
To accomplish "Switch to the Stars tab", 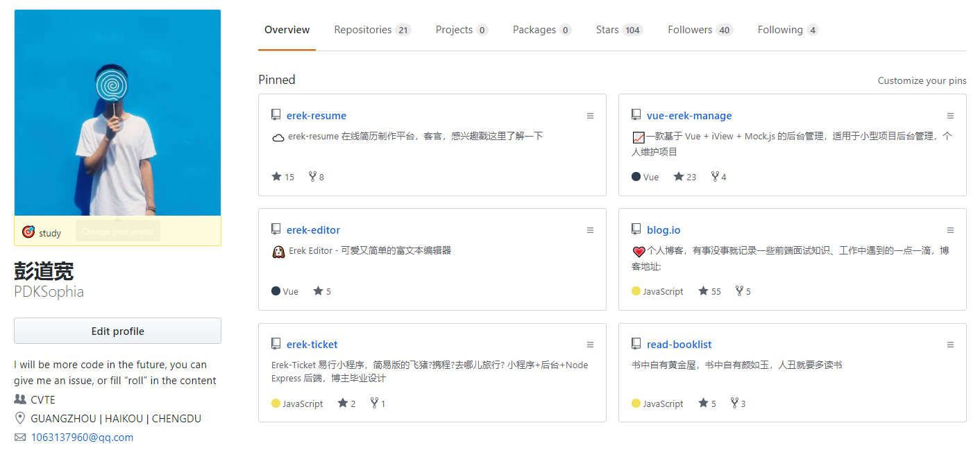I will click(619, 30).
